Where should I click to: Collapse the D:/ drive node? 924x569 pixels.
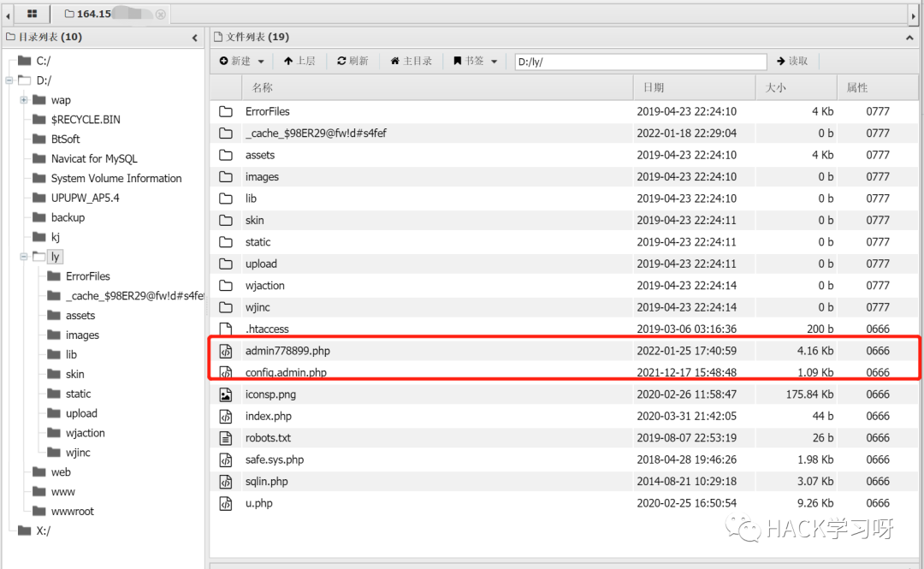click(x=9, y=80)
